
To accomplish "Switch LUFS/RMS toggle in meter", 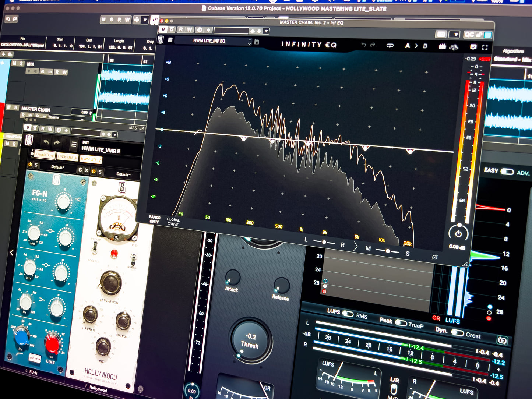I will [x=348, y=314].
